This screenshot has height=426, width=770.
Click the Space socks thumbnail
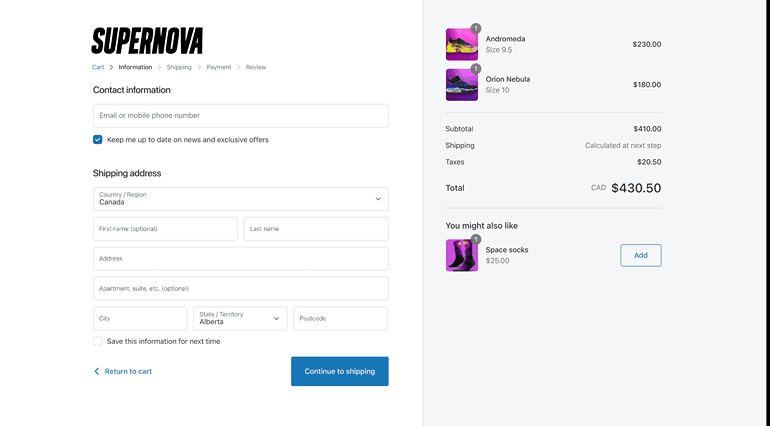pos(462,256)
